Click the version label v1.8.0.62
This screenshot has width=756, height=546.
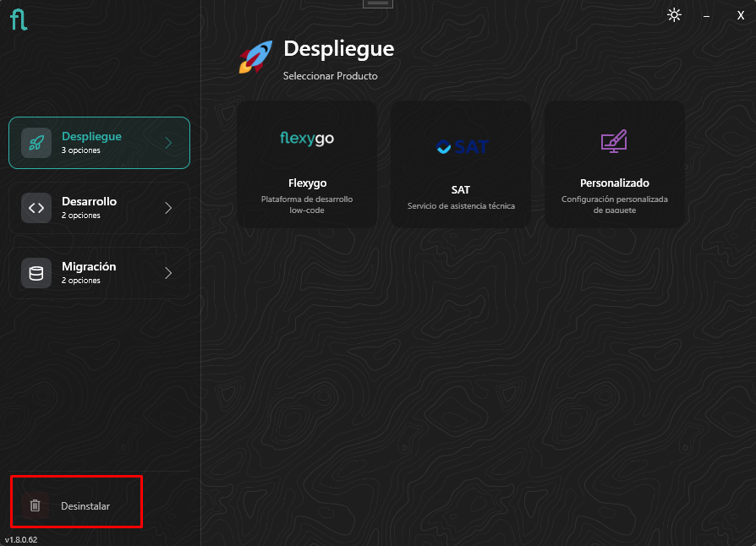21,540
